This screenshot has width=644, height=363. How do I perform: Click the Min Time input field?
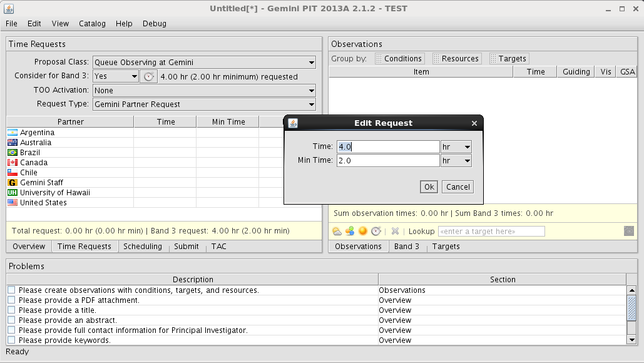tap(388, 161)
